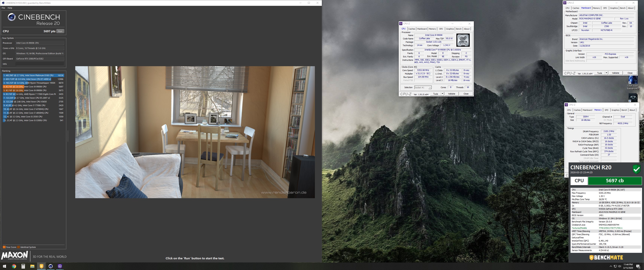Click the empty Info field in Cinebench
The height and width of the screenshot is (270, 644).
40,64
